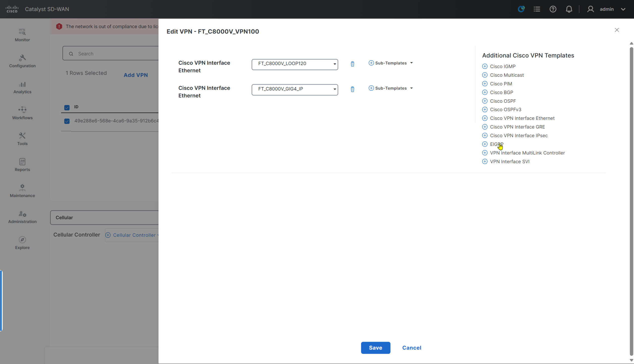This screenshot has height=364, width=634.
Task: Open the task list icon in header
Action: (537, 9)
